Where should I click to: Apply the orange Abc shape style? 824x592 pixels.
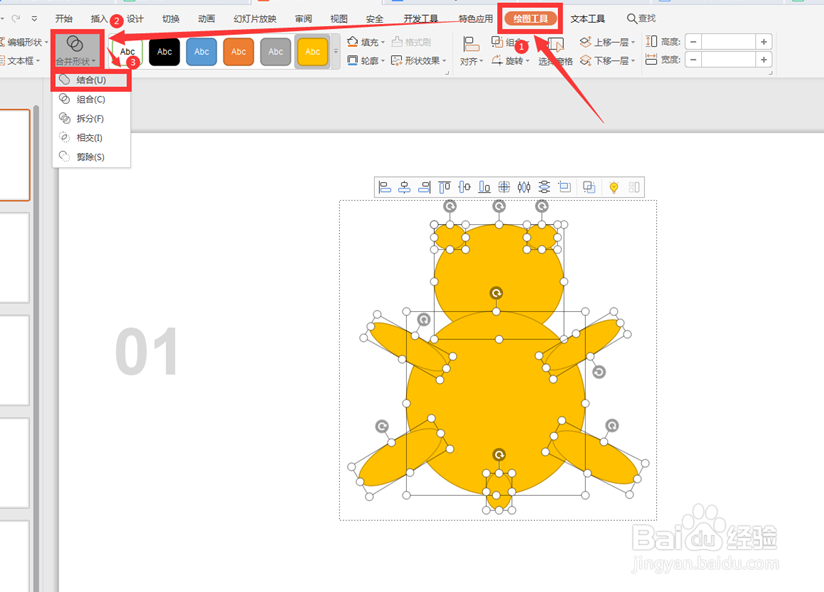pyautogui.click(x=239, y=51)
